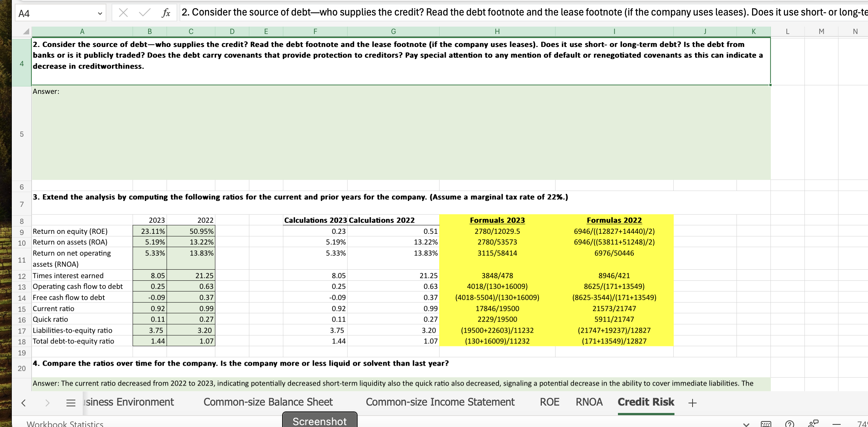Open the sheet list hamburger icon
Image resolution: width=868 pixels, height=427 pixels.
pos(70,403)
